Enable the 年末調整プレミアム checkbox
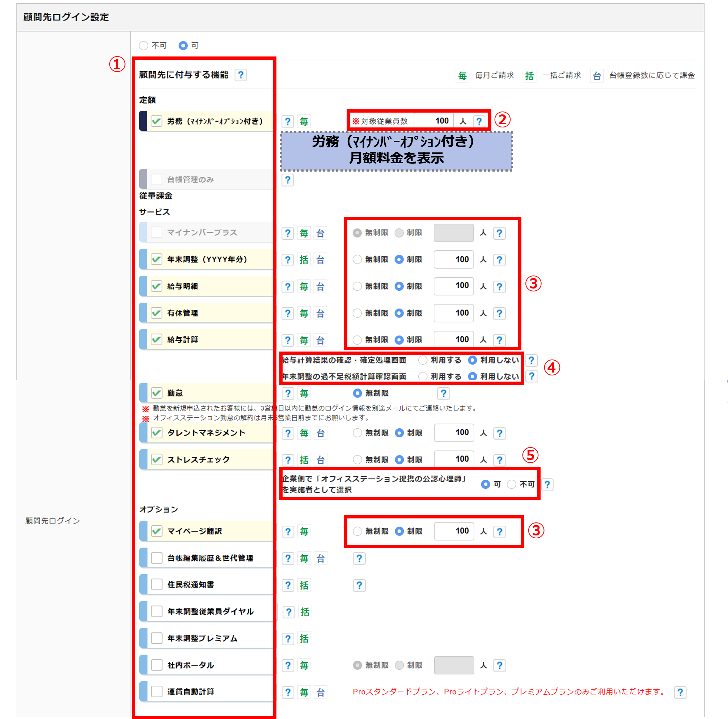This screenshot has height=719, width=728. (x=156, y=638)
